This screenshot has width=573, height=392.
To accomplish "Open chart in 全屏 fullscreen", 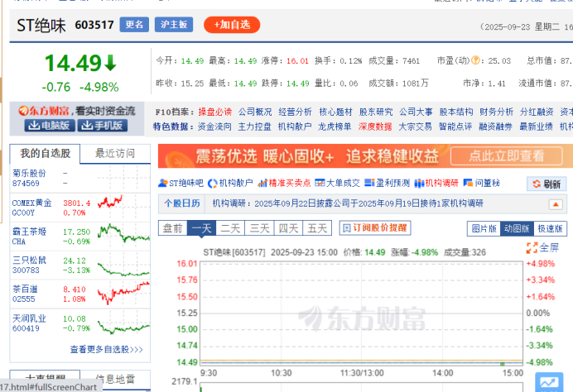I will click(542, 248).
